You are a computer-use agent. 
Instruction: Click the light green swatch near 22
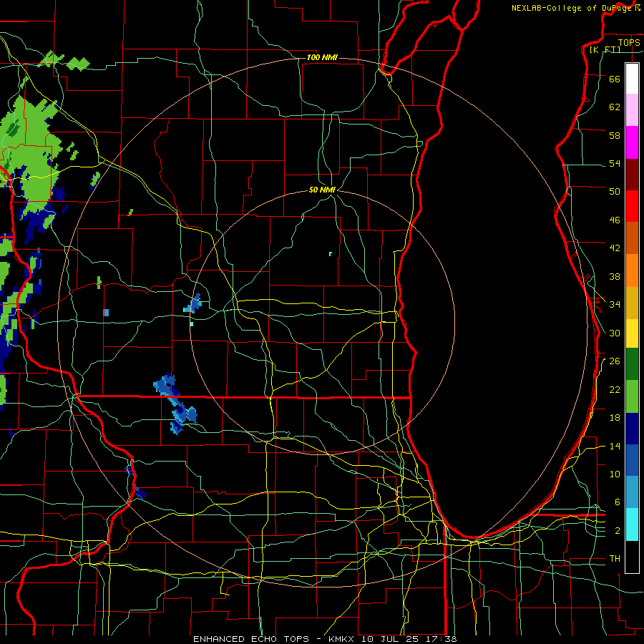pyautogui.click(x=632, y=396)
